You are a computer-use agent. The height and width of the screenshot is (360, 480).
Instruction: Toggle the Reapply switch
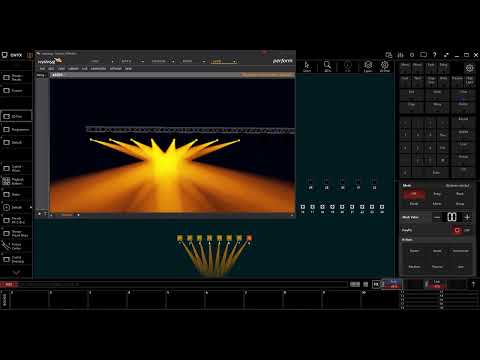click(457, 230)
